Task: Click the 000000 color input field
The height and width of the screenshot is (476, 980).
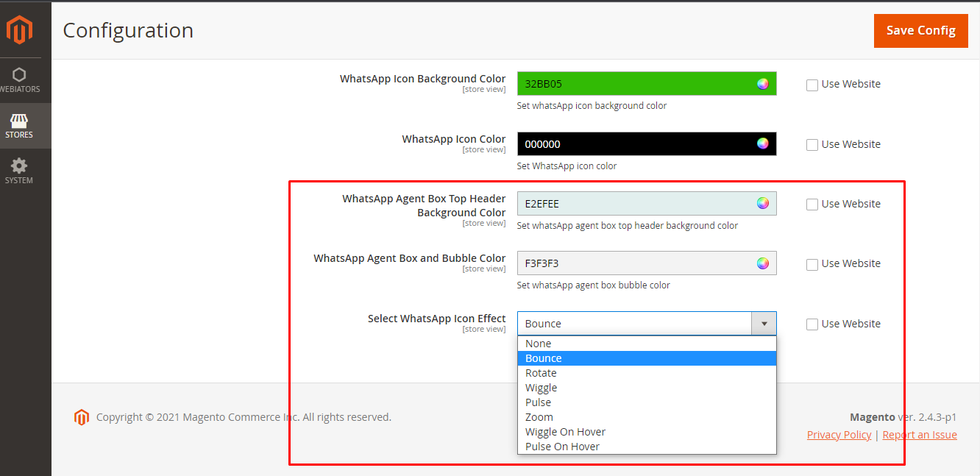Action: pyautogui.click(x=647, y=143)
